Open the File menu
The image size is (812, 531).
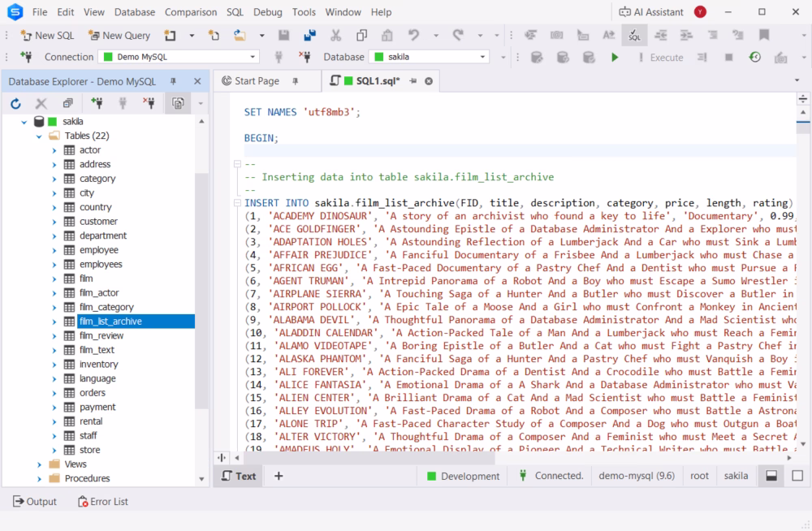[39, 12]
